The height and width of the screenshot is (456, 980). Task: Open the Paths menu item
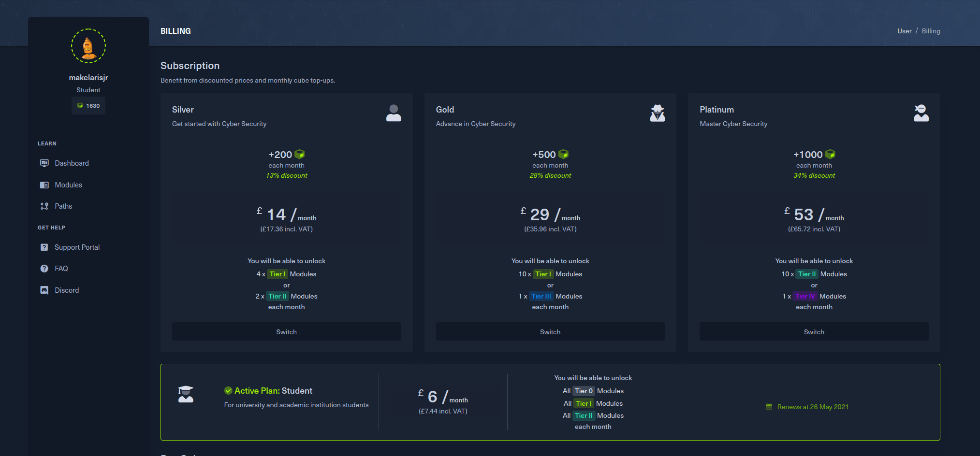[63, 206]
